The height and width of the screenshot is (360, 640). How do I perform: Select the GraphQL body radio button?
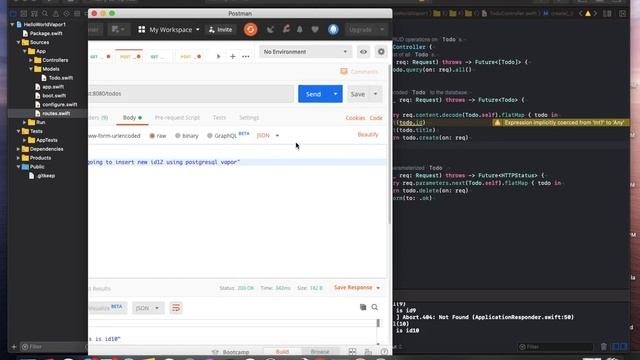209,136
